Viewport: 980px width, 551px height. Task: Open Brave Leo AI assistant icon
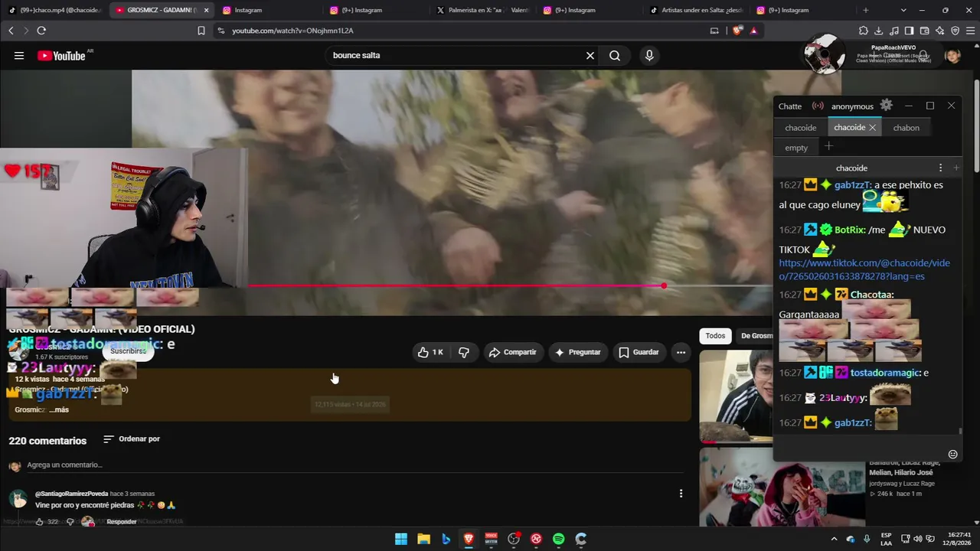(939, 31)
